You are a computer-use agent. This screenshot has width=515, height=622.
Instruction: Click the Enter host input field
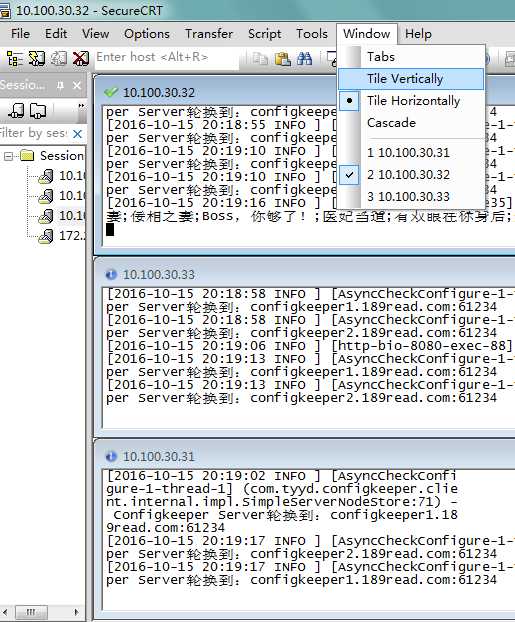pos(167,58)
